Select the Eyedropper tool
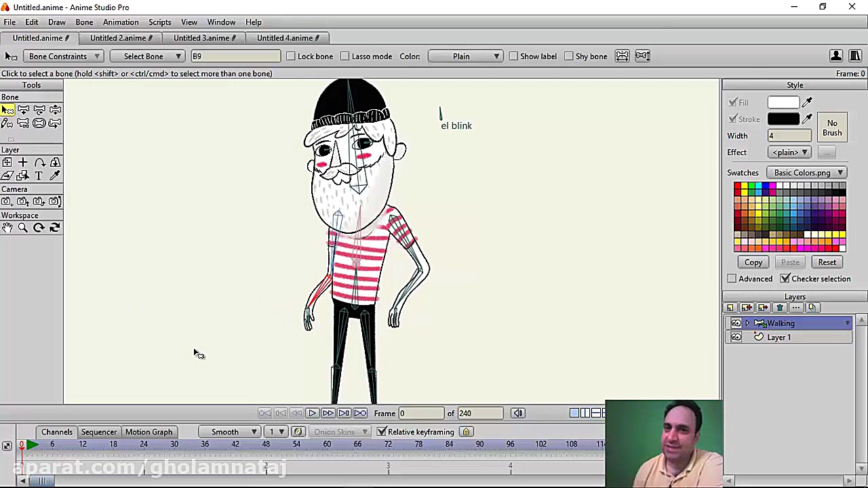This screenshot has width=868, height=488. click(55, 175)
